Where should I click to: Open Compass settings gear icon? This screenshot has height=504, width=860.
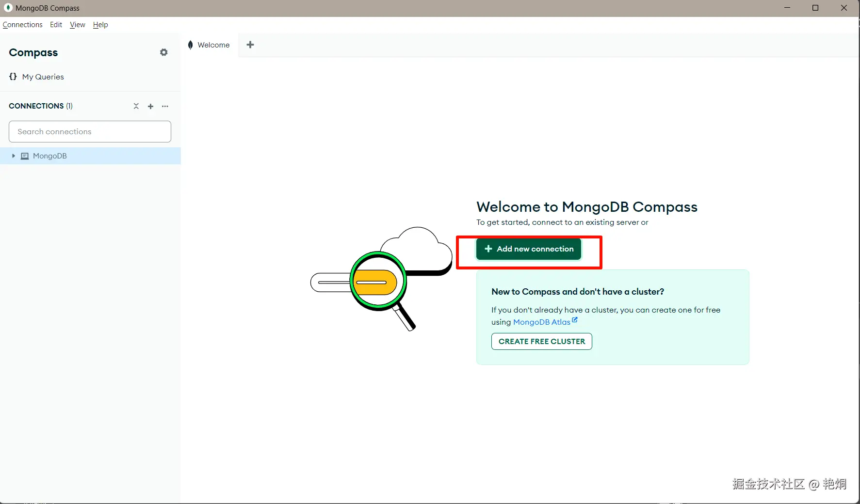click(x=164, y=52)
